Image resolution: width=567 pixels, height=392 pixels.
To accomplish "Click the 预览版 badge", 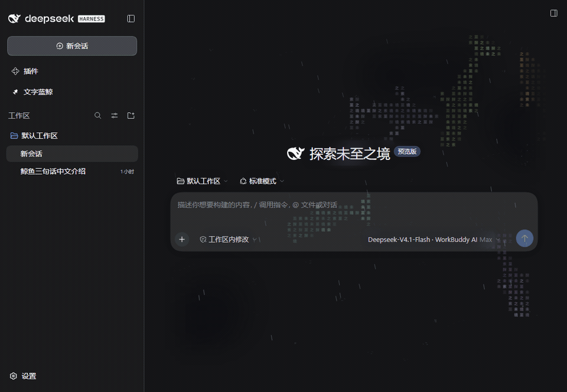I will tap(407, 151).
